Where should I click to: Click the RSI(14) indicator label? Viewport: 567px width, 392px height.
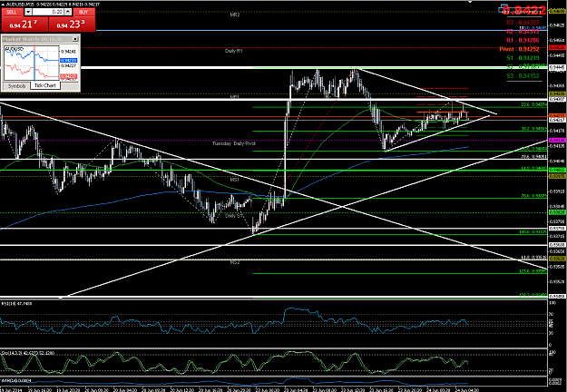pos(16,304)
